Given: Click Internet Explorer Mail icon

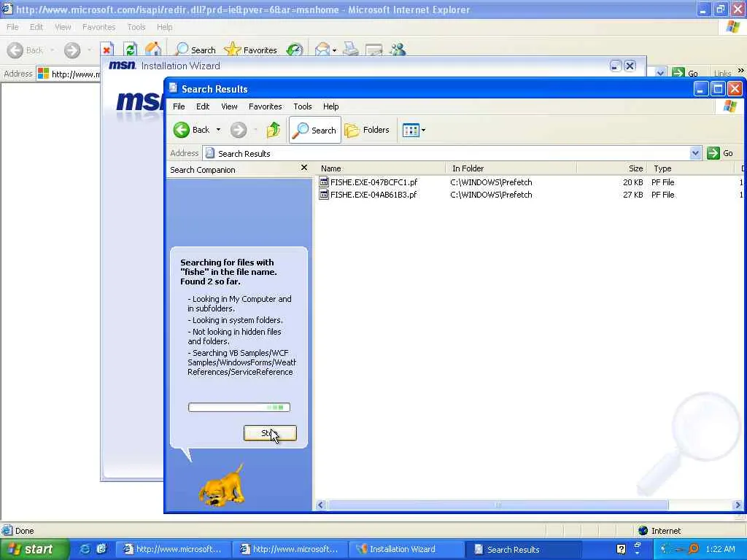Looking at the screenshot, I should tap(323, 50).
